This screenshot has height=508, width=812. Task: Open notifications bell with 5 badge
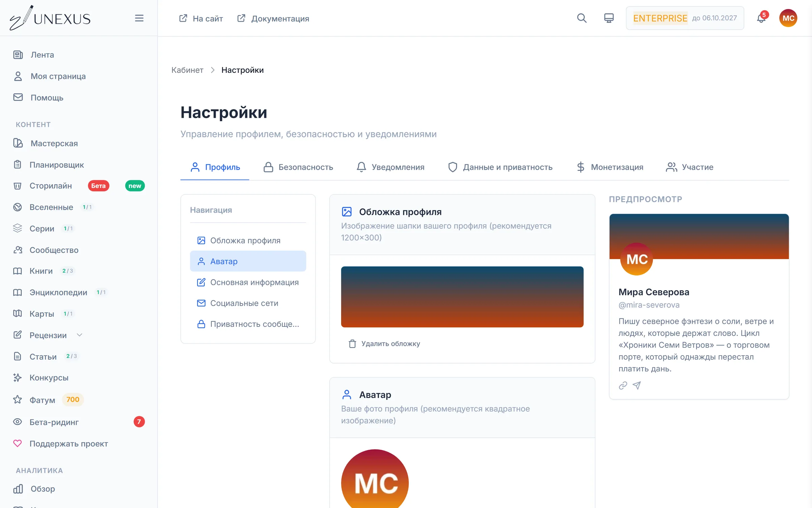[x=761, y=18]
